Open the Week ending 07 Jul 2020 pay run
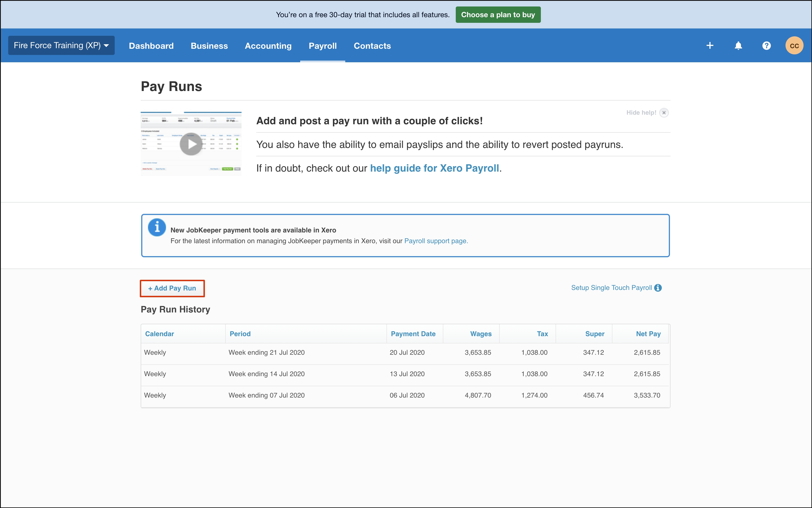The image size is (812, 508). (x=266, y=395)
